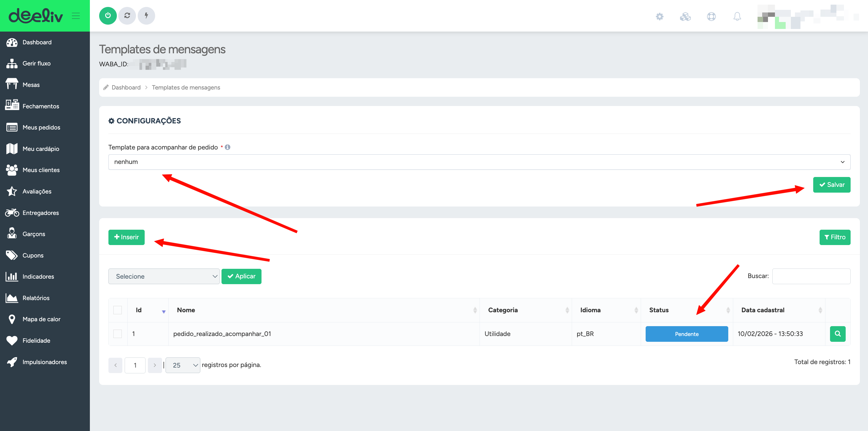Click the blue Pendente status badge
Screen dimensions: 868x431
click(687, 334)
